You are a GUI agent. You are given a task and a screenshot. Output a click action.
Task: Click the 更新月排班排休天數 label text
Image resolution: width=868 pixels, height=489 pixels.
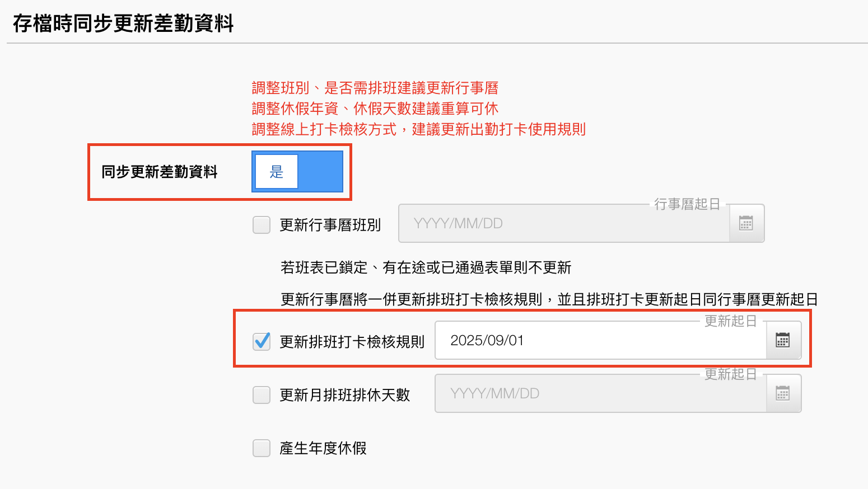click(345, 395)
